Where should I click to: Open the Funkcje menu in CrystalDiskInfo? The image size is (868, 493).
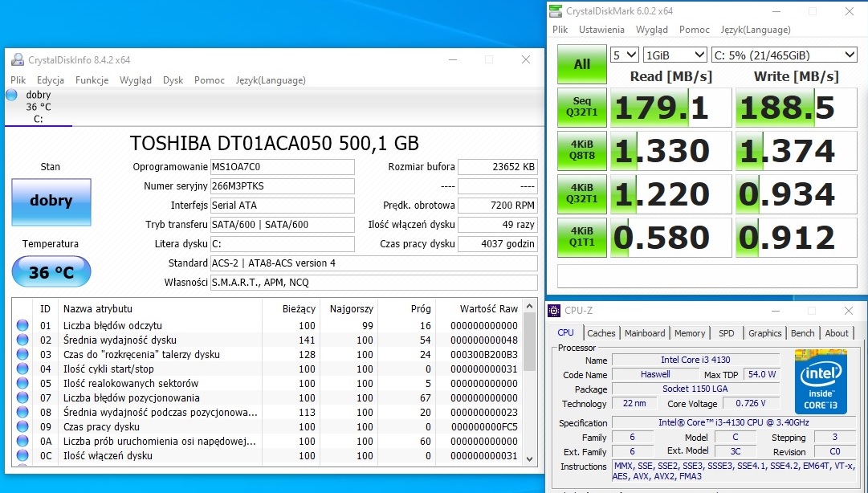click(x=92, y=80)
